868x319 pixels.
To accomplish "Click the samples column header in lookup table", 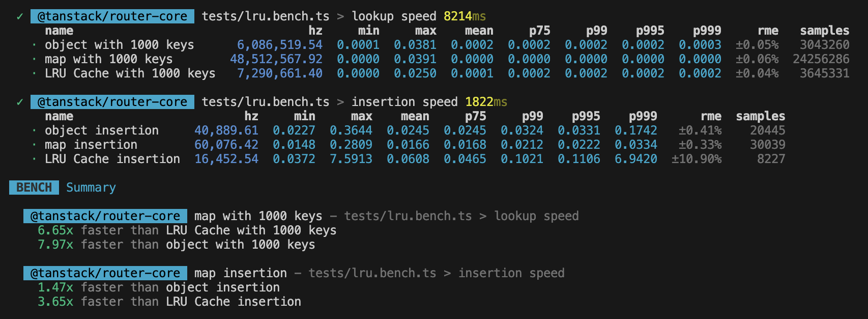I will (x=824, y=31).
